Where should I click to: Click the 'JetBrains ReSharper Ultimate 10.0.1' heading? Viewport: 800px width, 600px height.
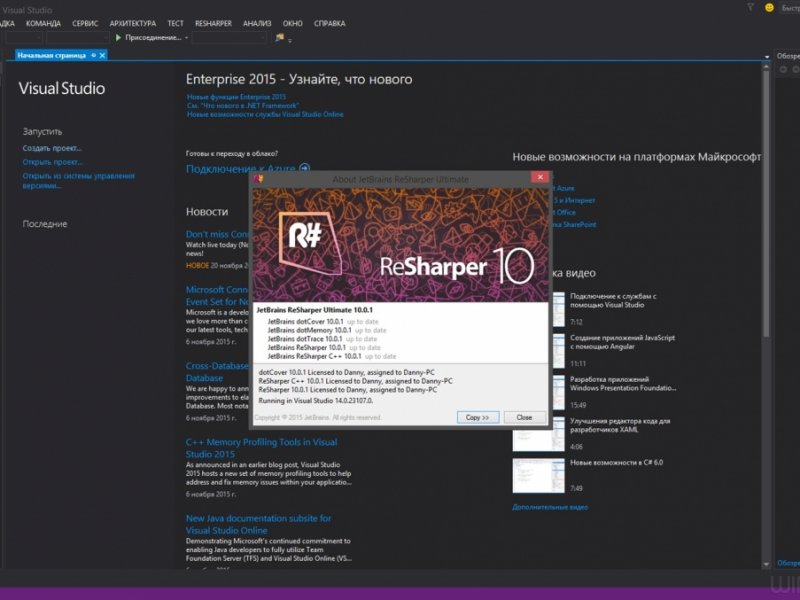[314, 310]
